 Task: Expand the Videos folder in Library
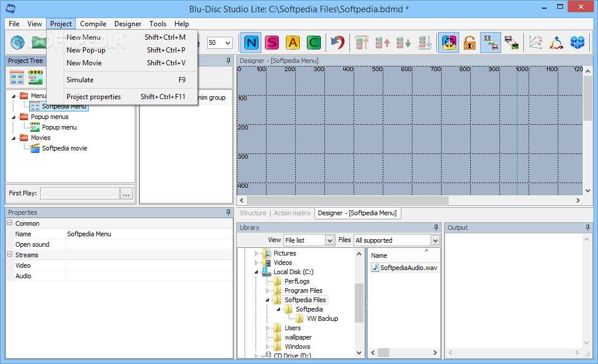coord(256,262)
